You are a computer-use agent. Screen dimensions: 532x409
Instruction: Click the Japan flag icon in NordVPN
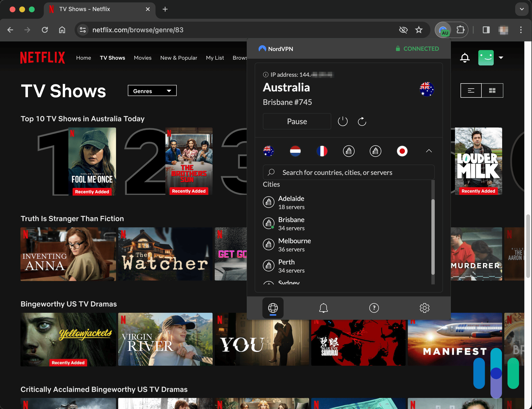click(402, 150)
